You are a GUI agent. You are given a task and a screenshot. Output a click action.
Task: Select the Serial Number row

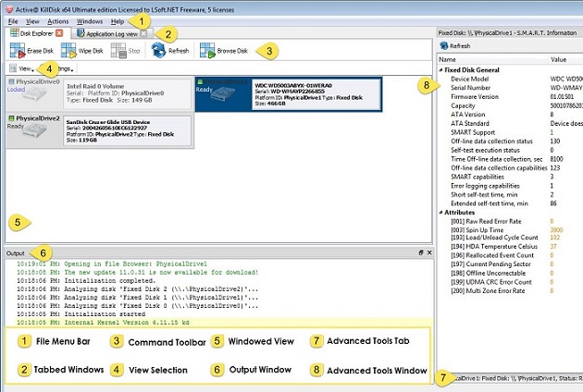pos(510,88)
